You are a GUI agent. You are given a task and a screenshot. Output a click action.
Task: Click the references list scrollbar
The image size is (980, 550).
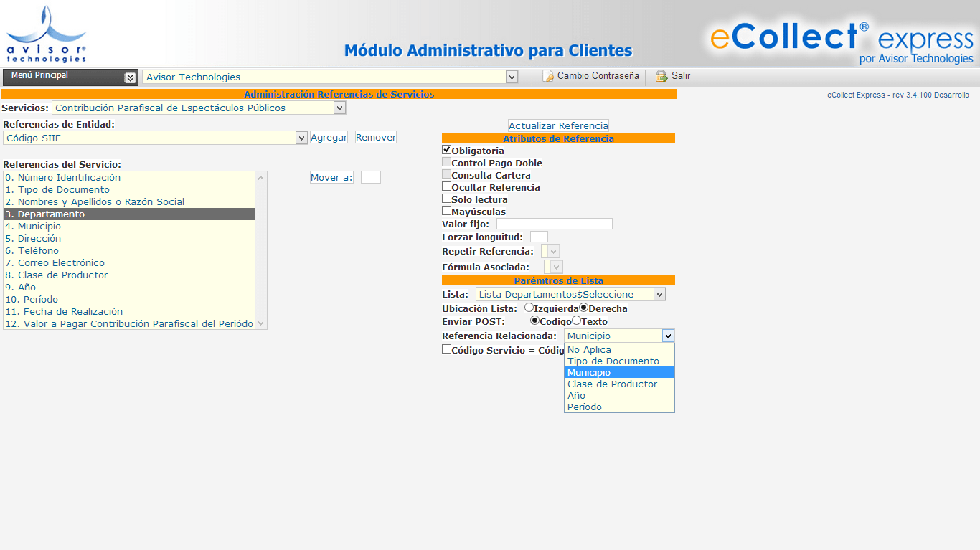(x=261, y=250)
